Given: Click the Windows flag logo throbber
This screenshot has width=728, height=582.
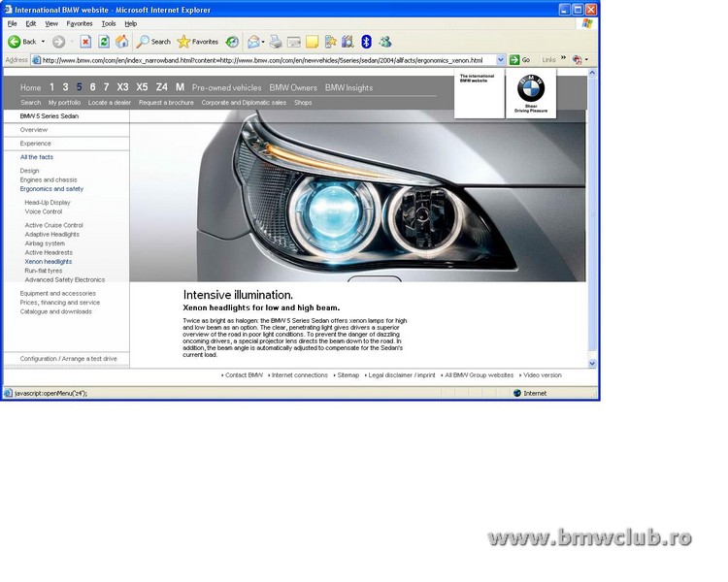Looking at the screenshot, I should [x=587, y=23].
